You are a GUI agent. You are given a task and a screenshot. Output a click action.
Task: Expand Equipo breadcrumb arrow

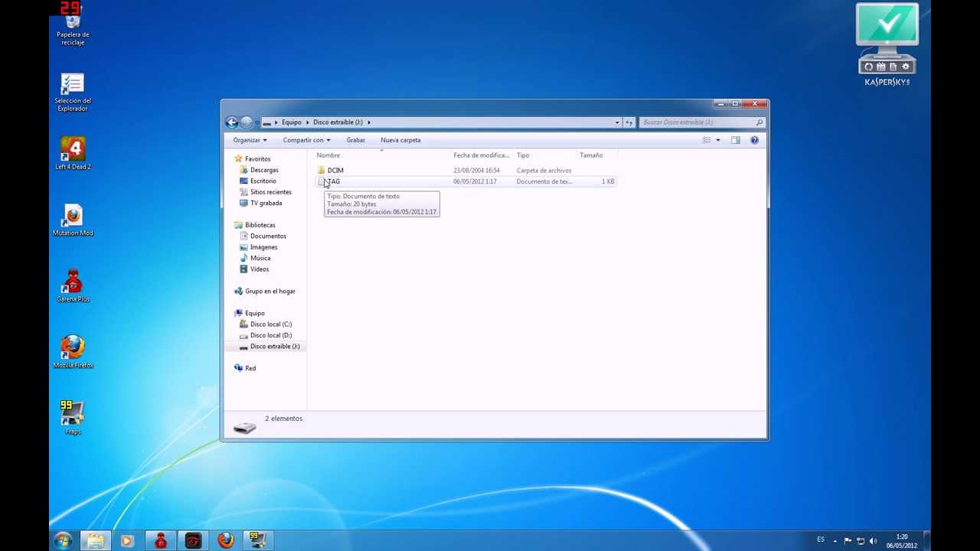click(307, 122)
